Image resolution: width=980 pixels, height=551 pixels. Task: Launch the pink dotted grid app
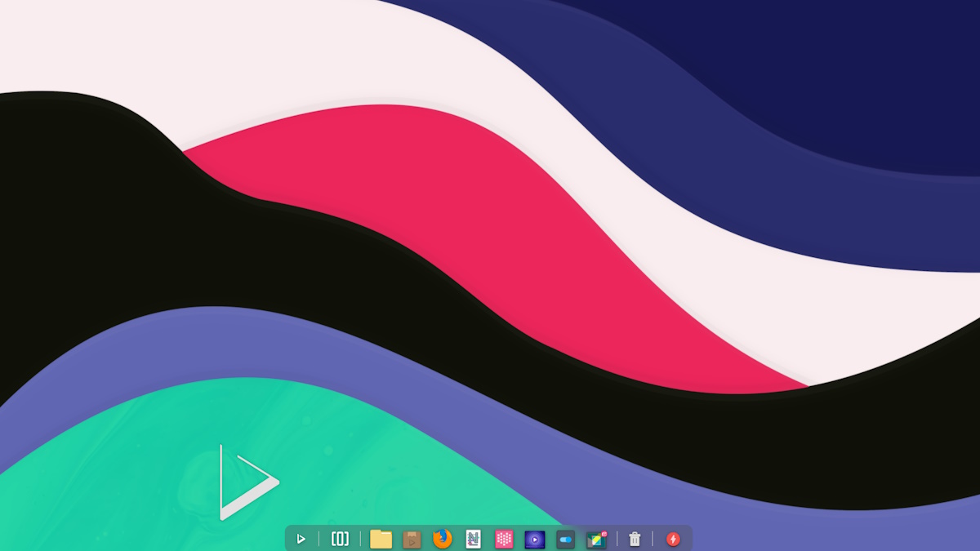[x=504, y=539]
